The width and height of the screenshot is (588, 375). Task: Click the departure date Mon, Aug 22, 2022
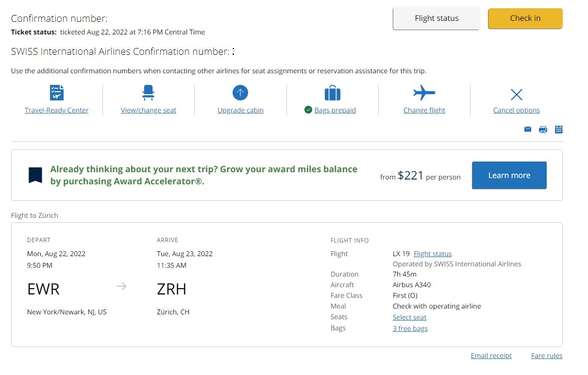(56, 254)
